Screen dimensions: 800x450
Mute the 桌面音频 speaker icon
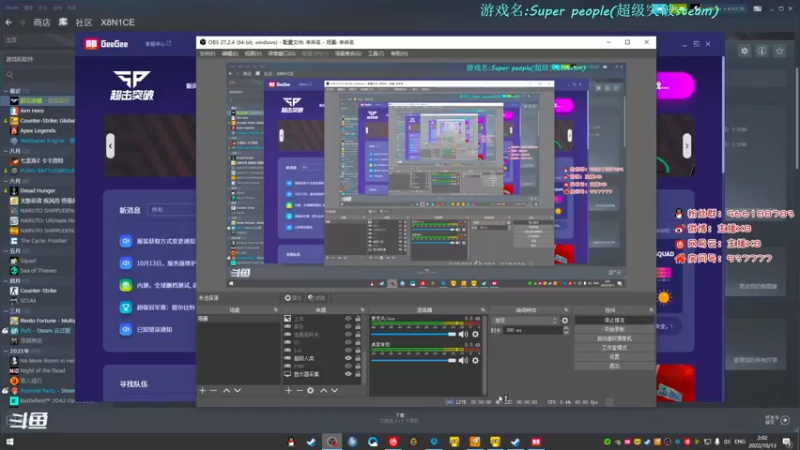(463, 360)
